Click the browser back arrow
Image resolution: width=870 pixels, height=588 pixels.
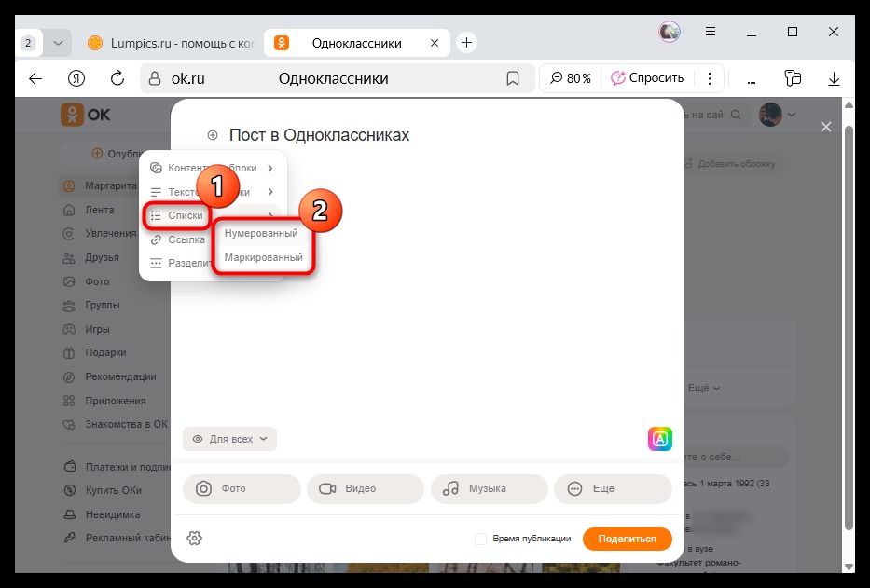click(35, 79)
